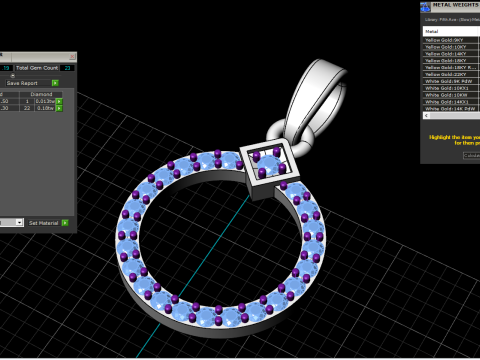Select Yellow Gold 10KY in metal list
480x360 pixels.
coord(450,47)
